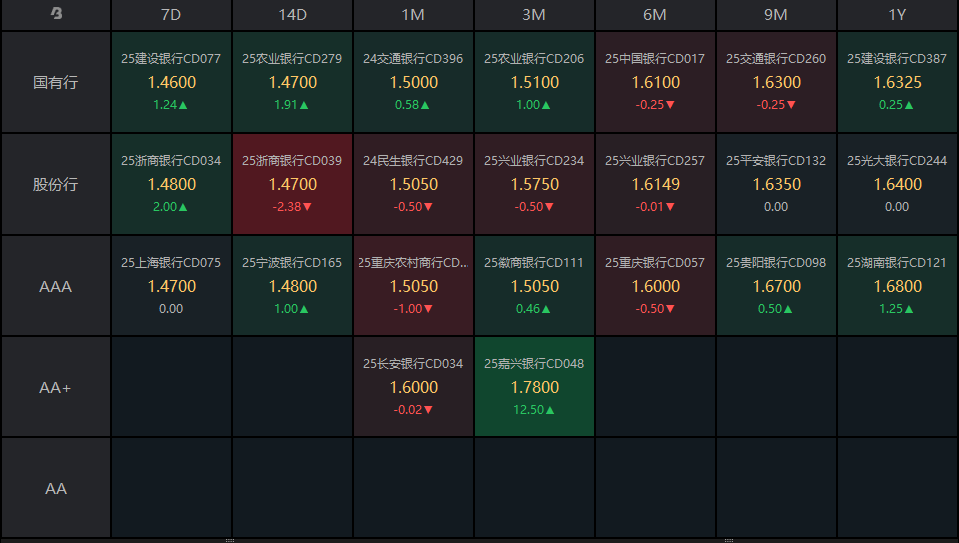Click the -2.38 down-arrow change indicator
The height and width of the screenshot is (543, 959).
(292, 207)
